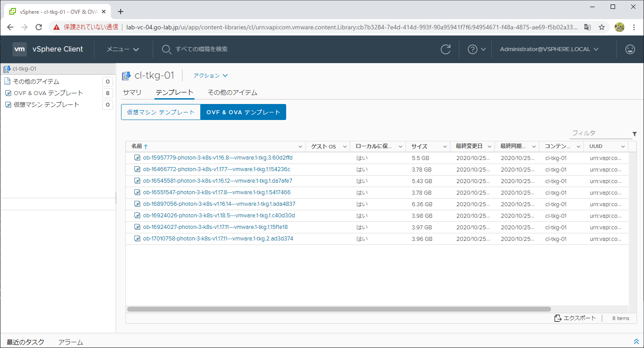Viewport: 644px width, 348px height.
Task: Click template icon for ob-16924026 row
Action: (138, 216)
